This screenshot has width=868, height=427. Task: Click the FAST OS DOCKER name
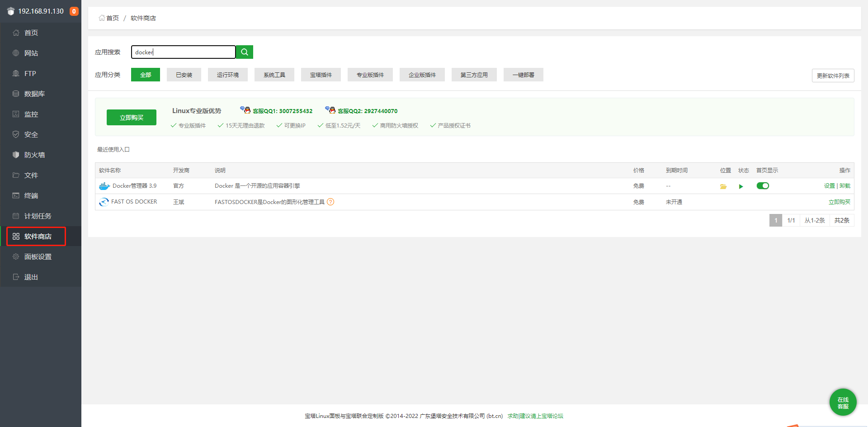134,202
